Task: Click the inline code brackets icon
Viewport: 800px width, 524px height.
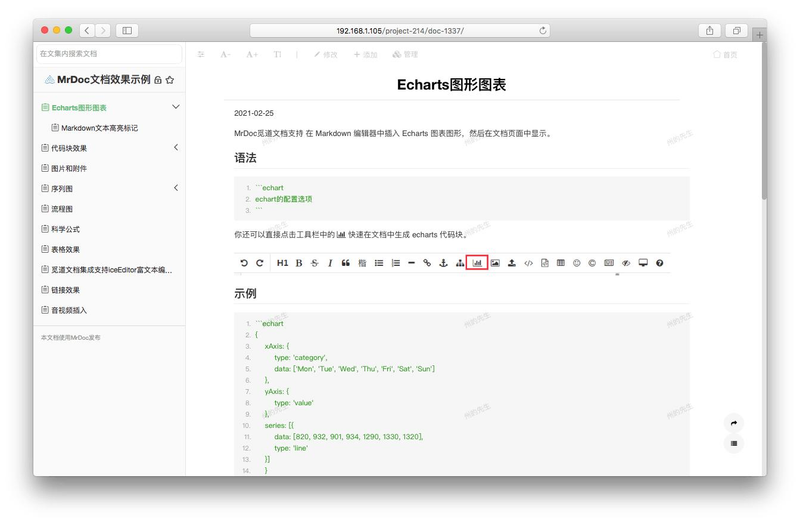Action: (x=529, y=263)
